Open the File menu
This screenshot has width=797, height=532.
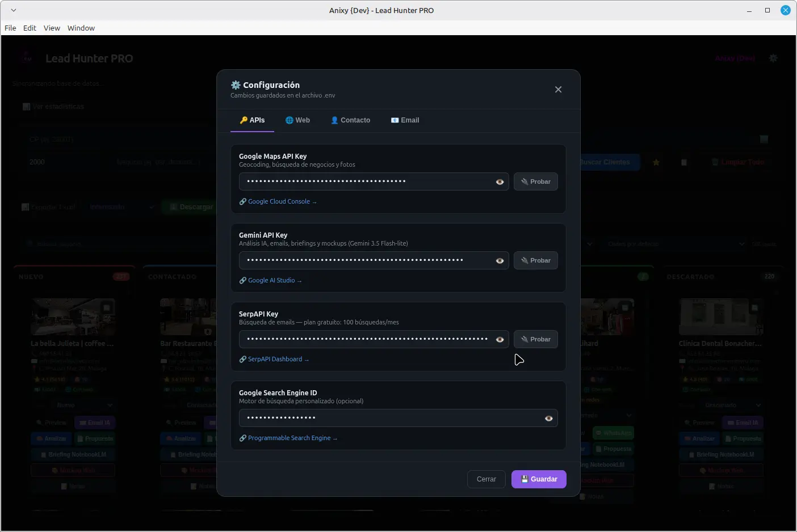click(x=10, y=28)
